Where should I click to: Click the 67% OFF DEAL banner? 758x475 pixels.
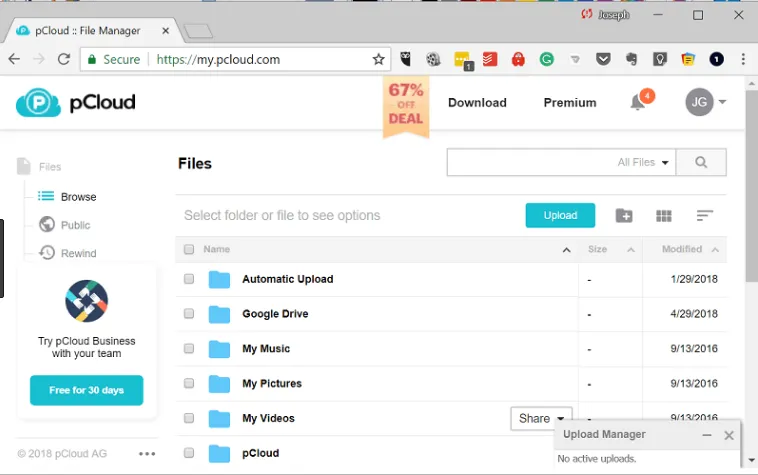coord(406,105)
